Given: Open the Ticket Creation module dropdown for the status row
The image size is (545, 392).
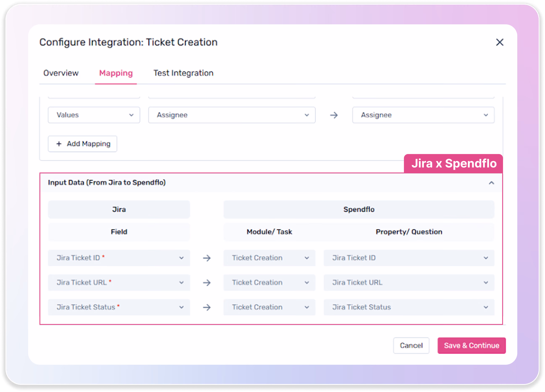Looking at the screenshot, I should 269,307.
